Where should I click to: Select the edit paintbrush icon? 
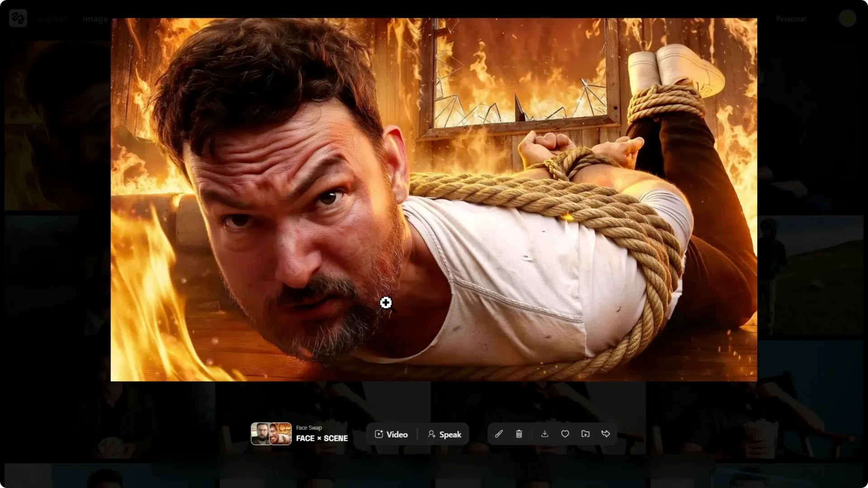point(499,434)
